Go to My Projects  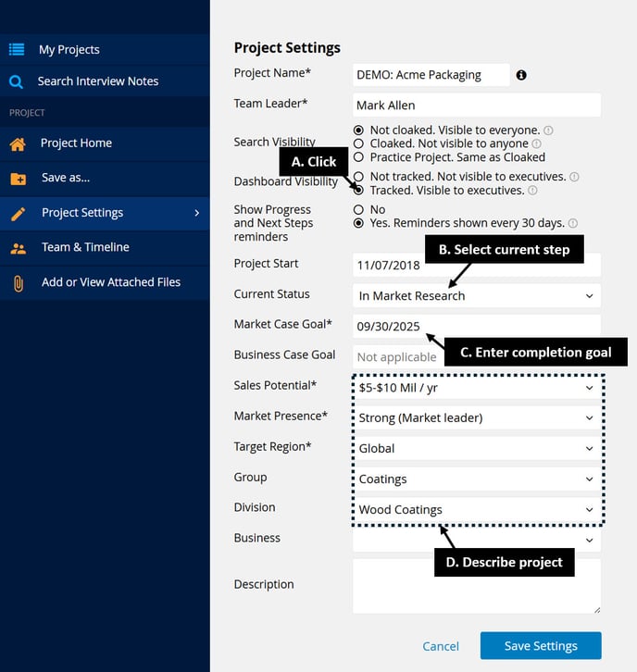105,50
